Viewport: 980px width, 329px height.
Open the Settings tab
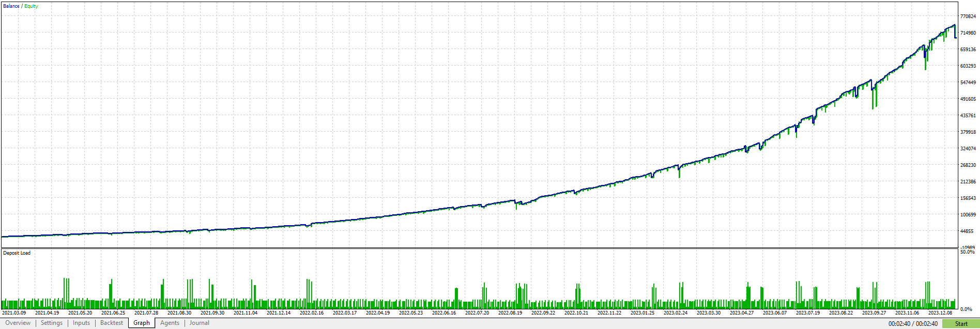pyautogui.click(x=52, y=323)
